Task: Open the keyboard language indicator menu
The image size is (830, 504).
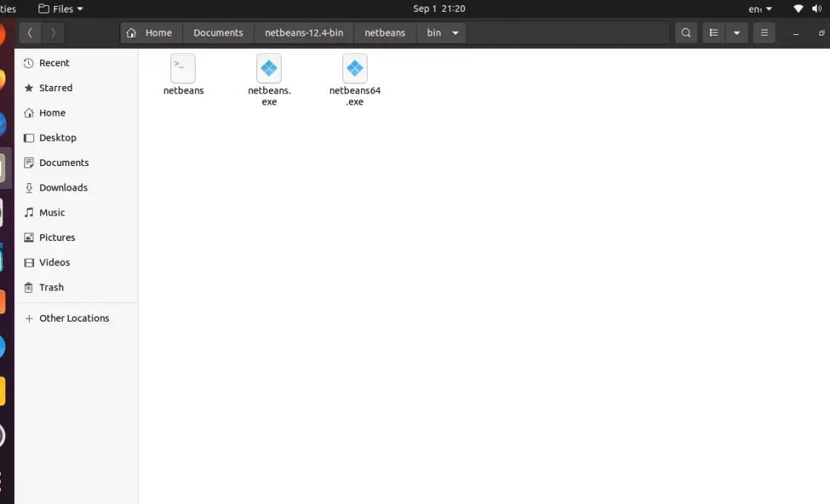Action: tap(760, 8)
